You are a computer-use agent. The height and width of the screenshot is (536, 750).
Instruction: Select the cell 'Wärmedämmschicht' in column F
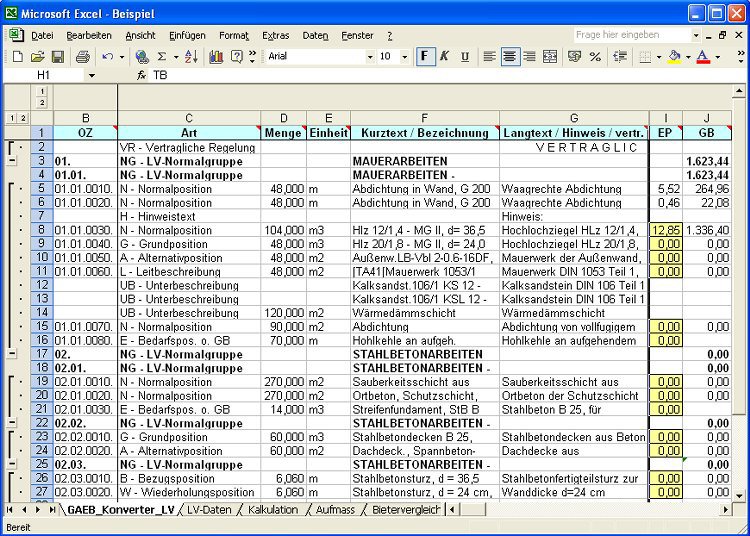pos(425,313)
